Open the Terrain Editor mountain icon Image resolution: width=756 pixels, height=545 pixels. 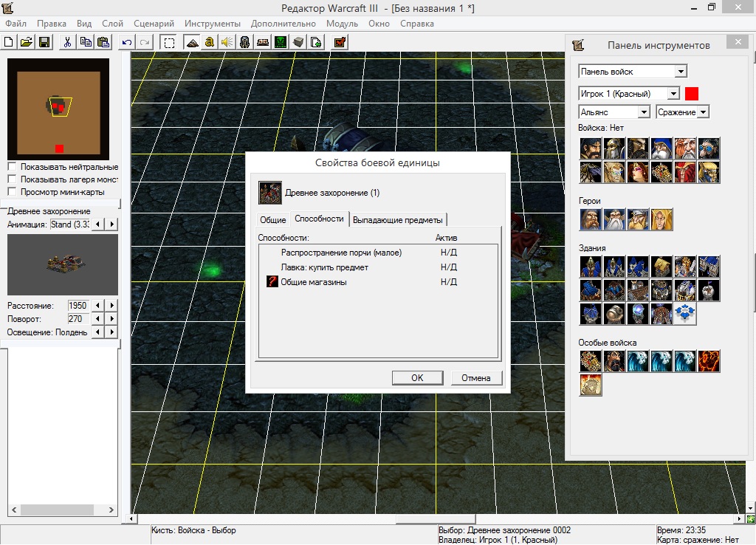coord(192,42)
